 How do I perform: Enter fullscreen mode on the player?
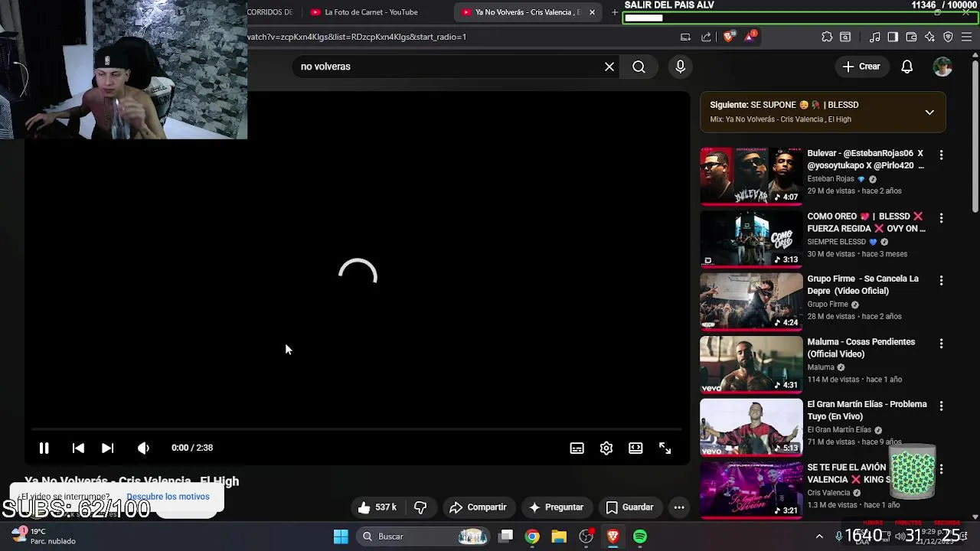click(x=665, y=448)
